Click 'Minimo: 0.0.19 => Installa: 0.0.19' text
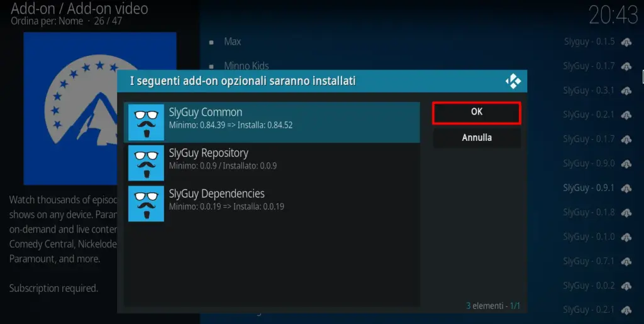This screenshot has width=644, height=324. click(x=226, y=206)
